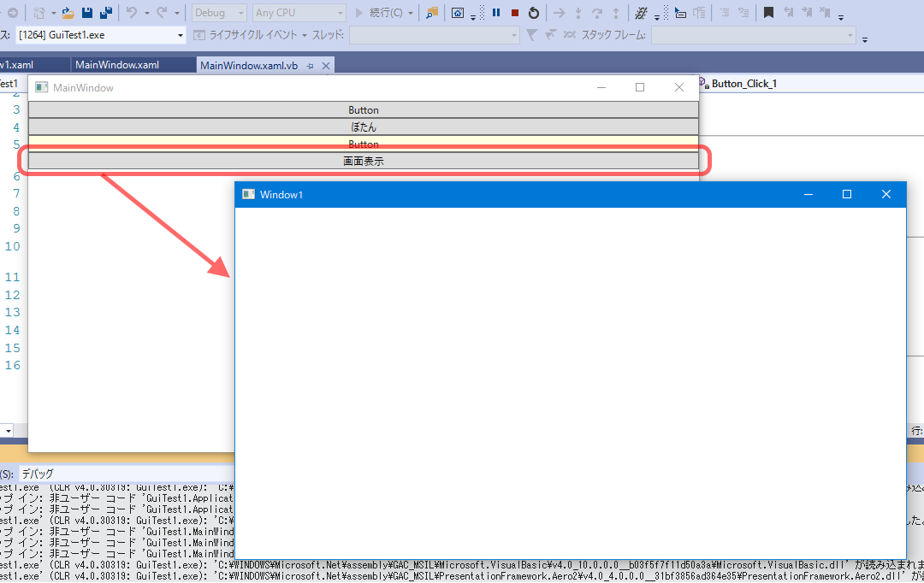
Task: Stop debugging with the red square icon
Action: (x=515, y=12)
